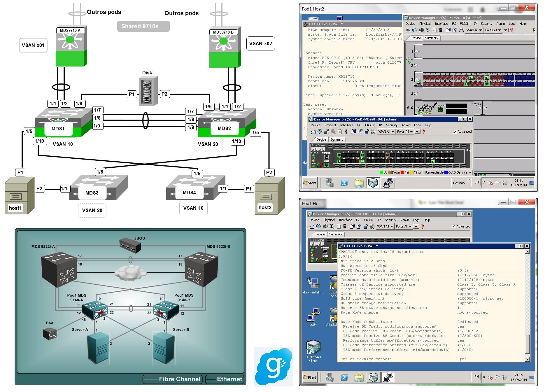
Task: Click Device Manager taskbar icon on Pod1 Host2
Action: [373, 183]
